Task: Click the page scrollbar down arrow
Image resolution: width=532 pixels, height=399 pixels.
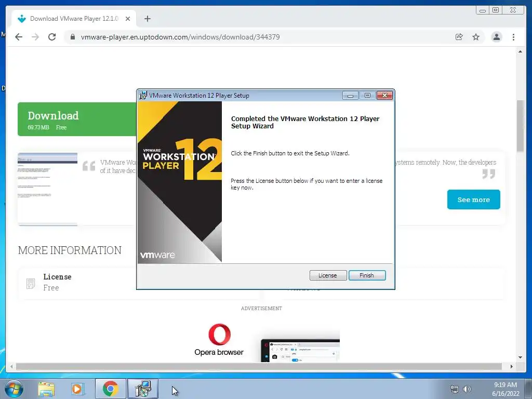Action: pyautogui.click(x=520, y=357)
